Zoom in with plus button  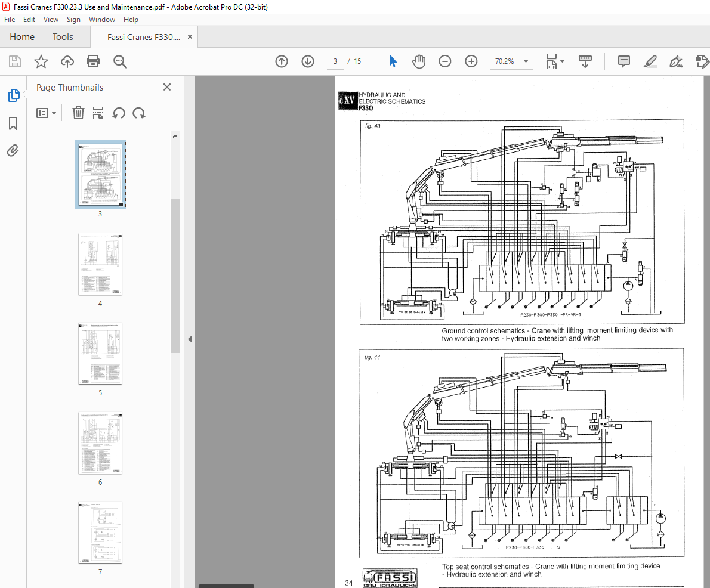(471, 61)
